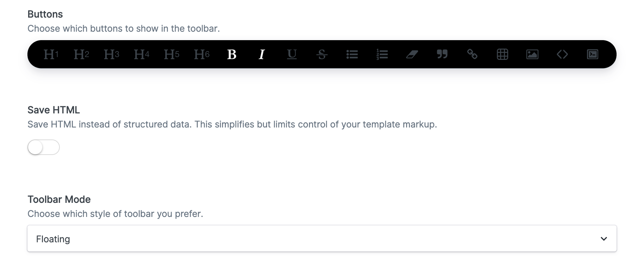Open the Toolbar Mode dropdown
This screenshot has width=644, height=274.
(322, 238)
